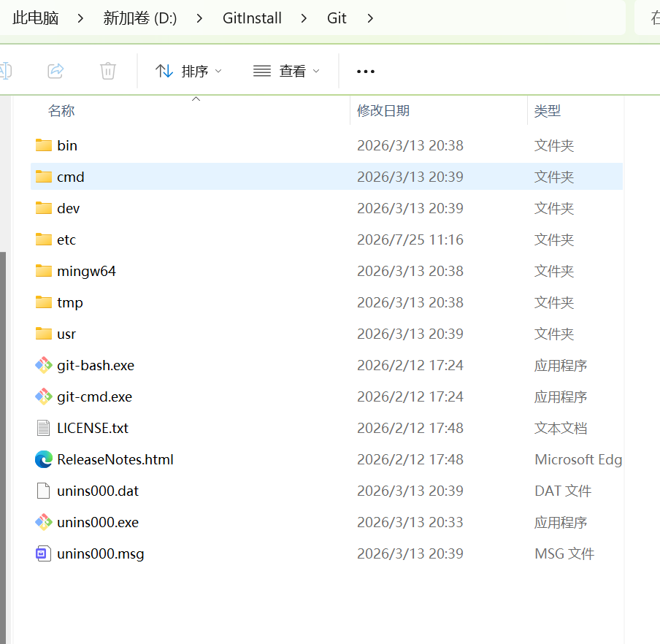This screenshot has width=660, height=644.
Task: Sort by 类型 column header
Action: point(547,111)
